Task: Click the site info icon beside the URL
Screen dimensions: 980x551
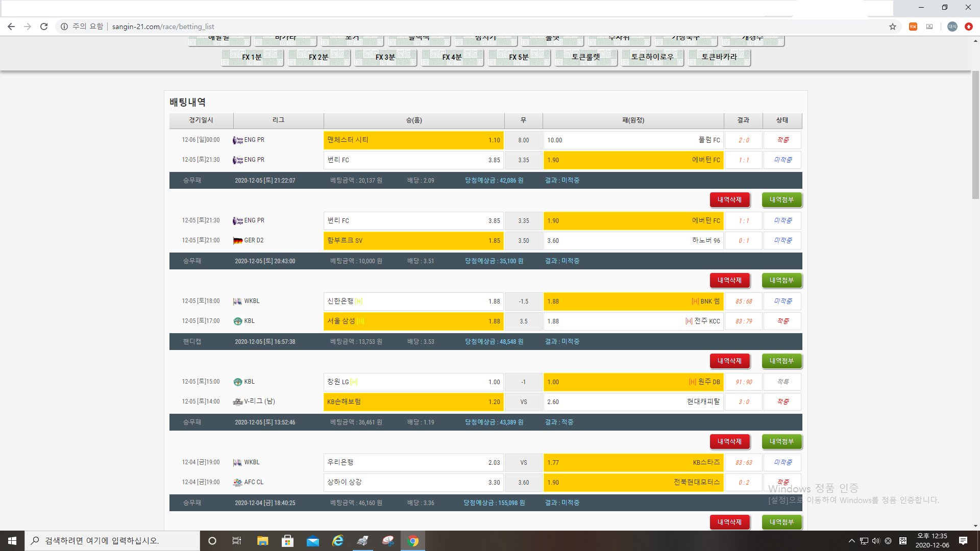Action: (x=64, y=27)
